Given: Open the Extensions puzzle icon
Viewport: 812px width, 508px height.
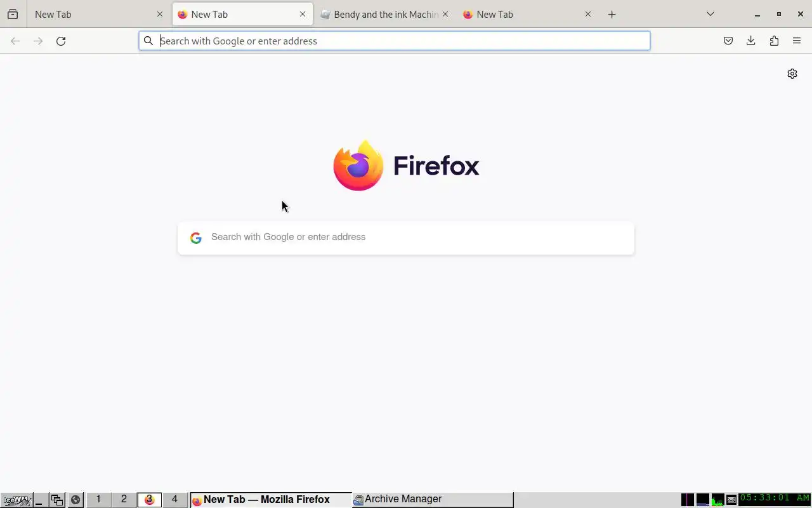Looking at the screenshot, I should tap(774, 41).
